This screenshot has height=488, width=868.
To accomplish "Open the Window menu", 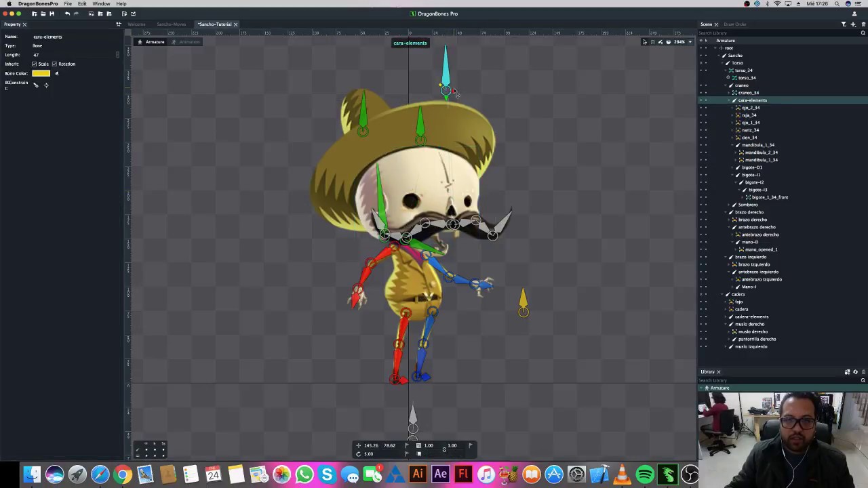I will (x=102, y=4).
